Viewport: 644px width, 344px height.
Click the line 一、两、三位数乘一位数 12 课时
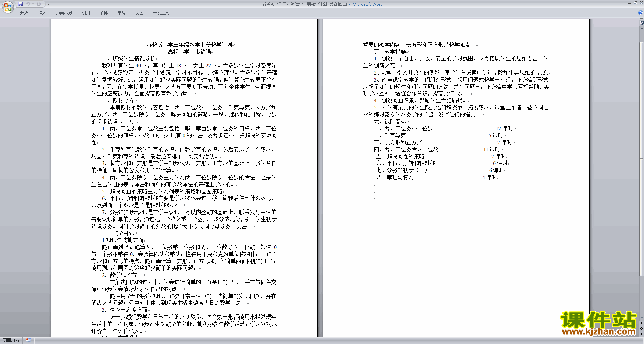(x=444, y=128)
